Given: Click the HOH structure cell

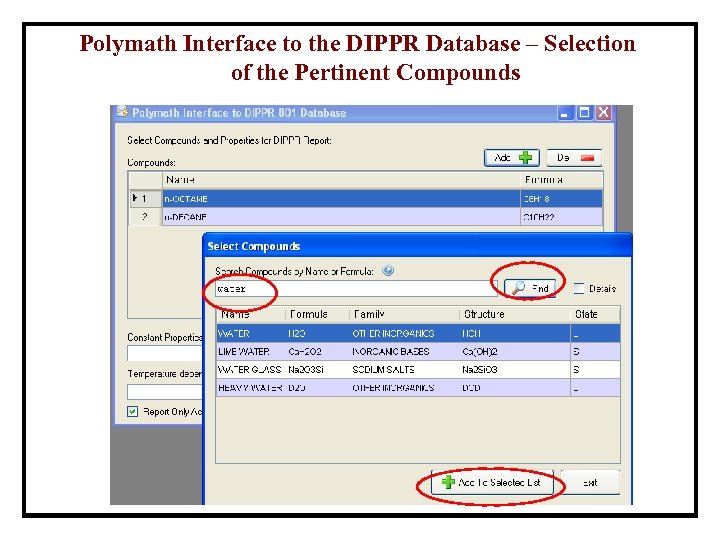Looking at the screenshot, I should point(515,333).
